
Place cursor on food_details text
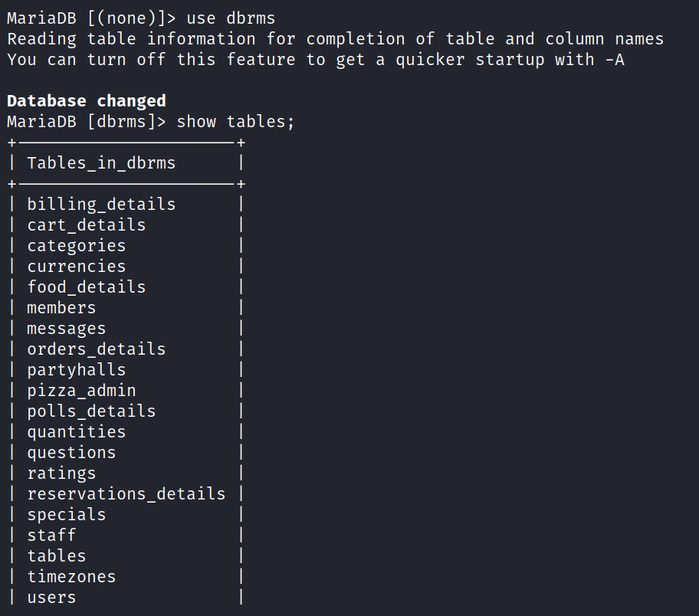86,287
